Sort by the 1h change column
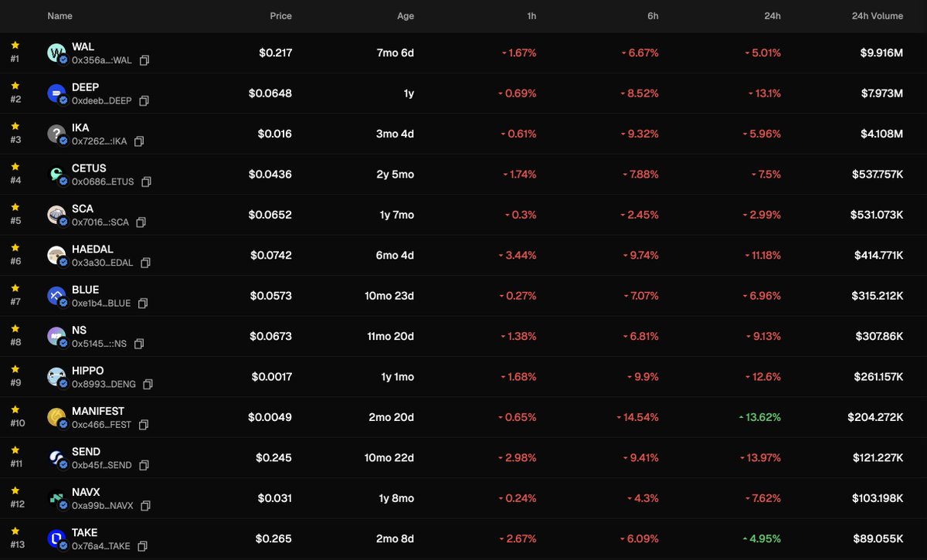This screenshot has width=927, height=560. pyautogui.click(x=531, y=15)
